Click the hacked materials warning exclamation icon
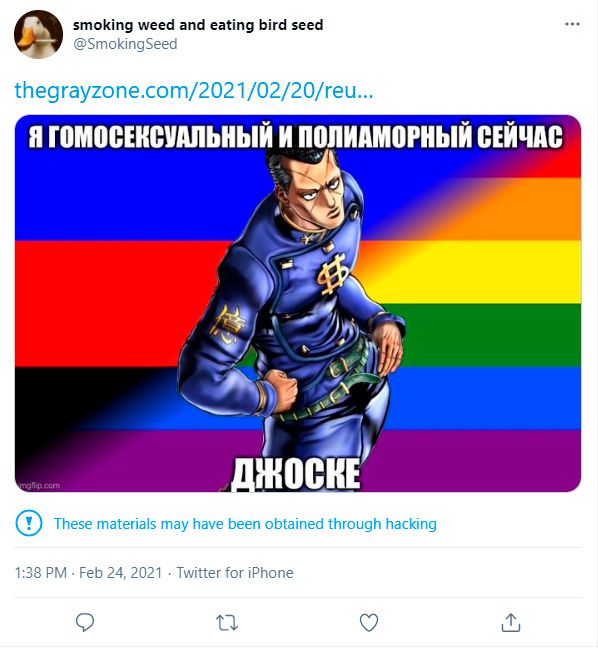The image size is (598, 648). 29,523
